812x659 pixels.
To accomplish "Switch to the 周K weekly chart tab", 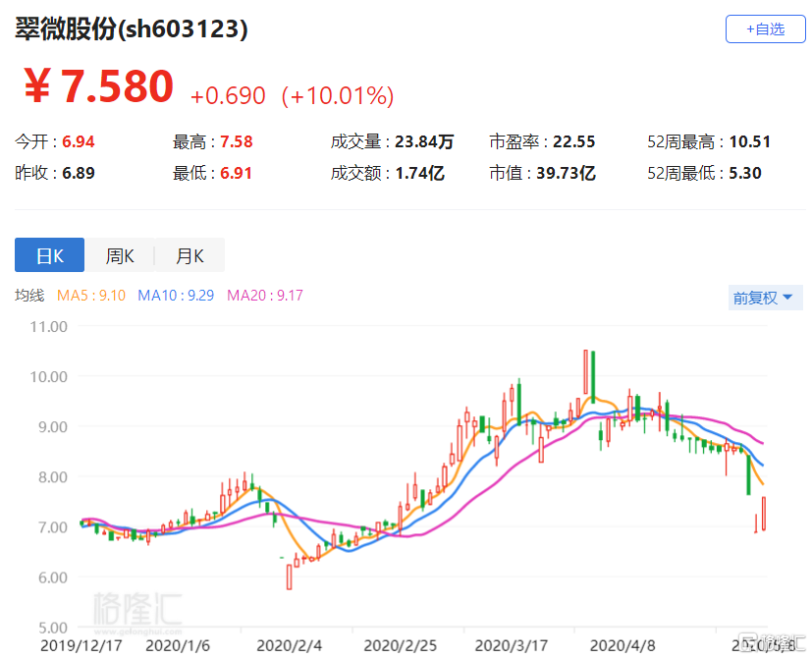I will tap(120, 255).
